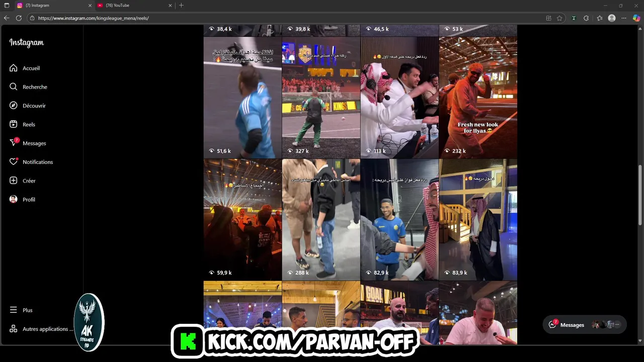644x362 pixels.
Task: Open reel with 113 k views
Action: (399, 98)
